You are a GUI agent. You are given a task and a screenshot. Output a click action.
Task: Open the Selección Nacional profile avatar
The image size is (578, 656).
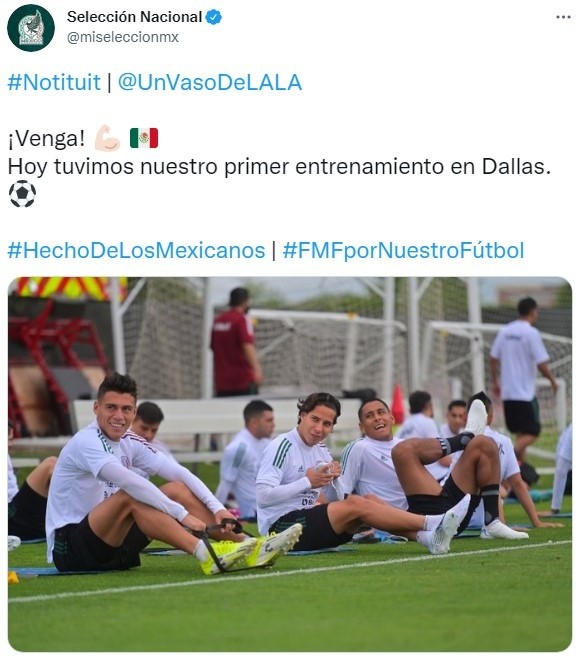[x=31, y=28]
